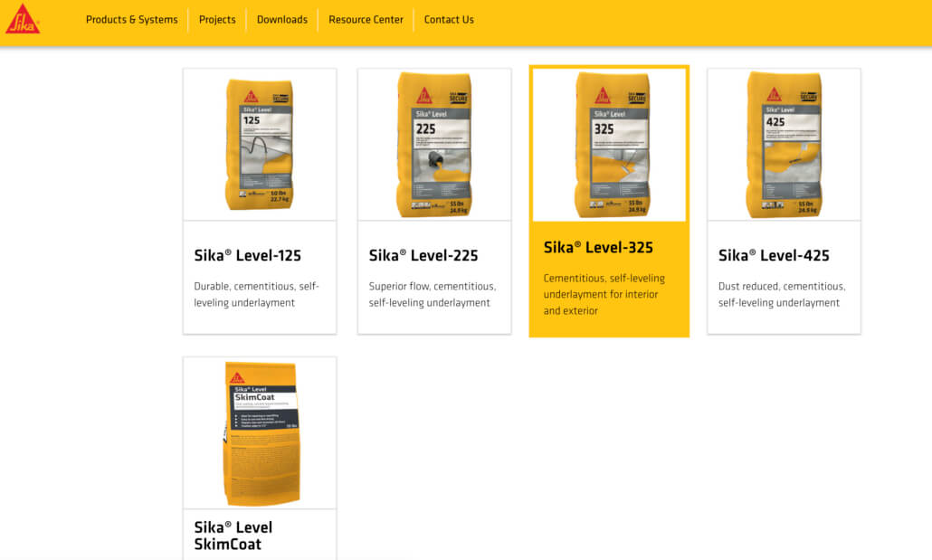Open the Sika Level-225 product link
Image resolution: width=932 pixels, height=560 pixels.
pos(423,255)
